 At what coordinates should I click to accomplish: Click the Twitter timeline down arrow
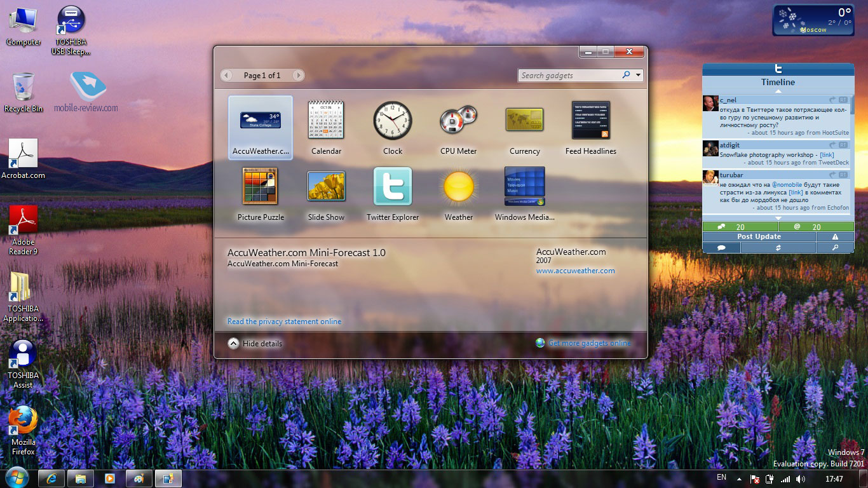tap(778, 219)
